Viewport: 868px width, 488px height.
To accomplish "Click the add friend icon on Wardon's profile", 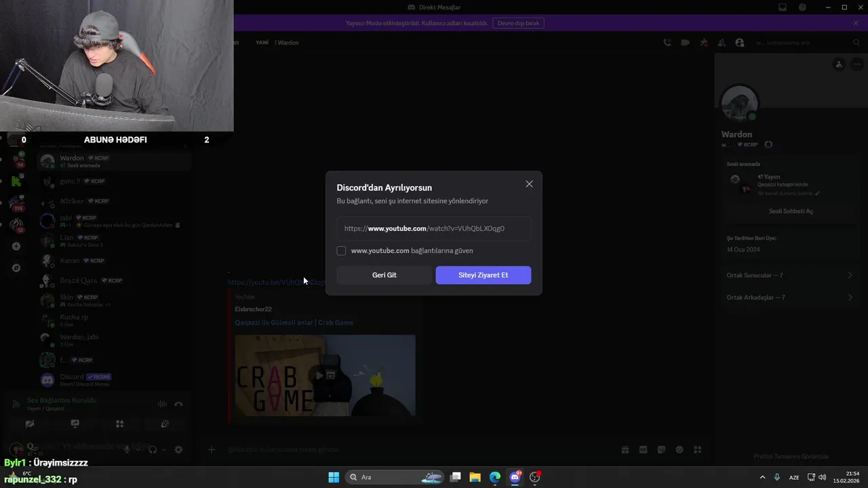I will click(x=839, y=64).
